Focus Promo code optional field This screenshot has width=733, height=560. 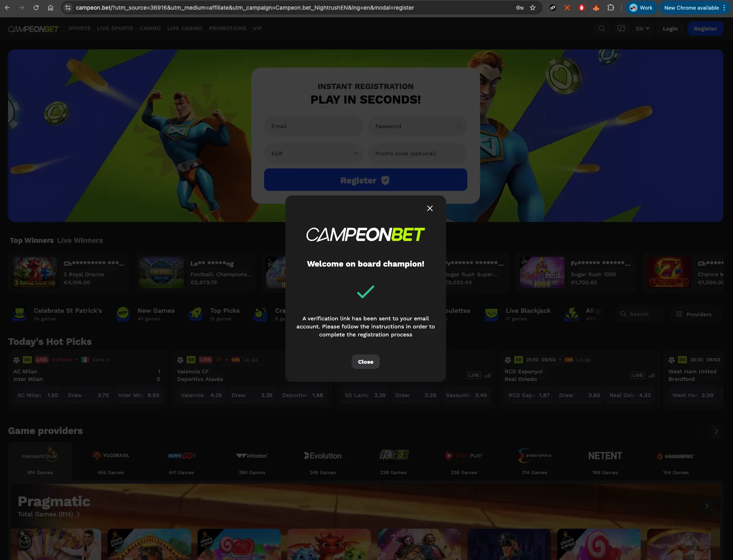tap(417, 153)
